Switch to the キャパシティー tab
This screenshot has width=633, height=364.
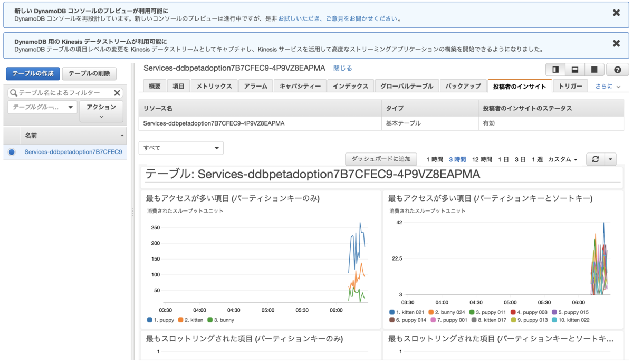tap(300, 86)
